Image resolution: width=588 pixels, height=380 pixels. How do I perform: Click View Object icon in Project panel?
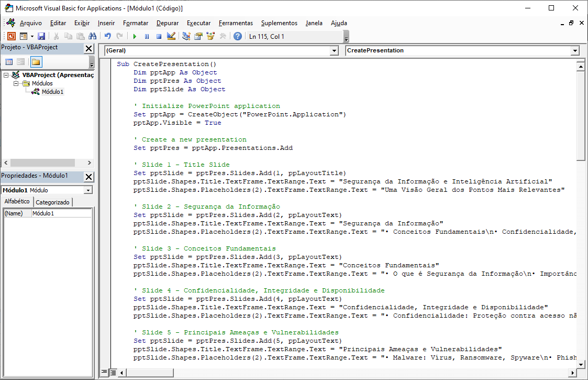[21, 62]
